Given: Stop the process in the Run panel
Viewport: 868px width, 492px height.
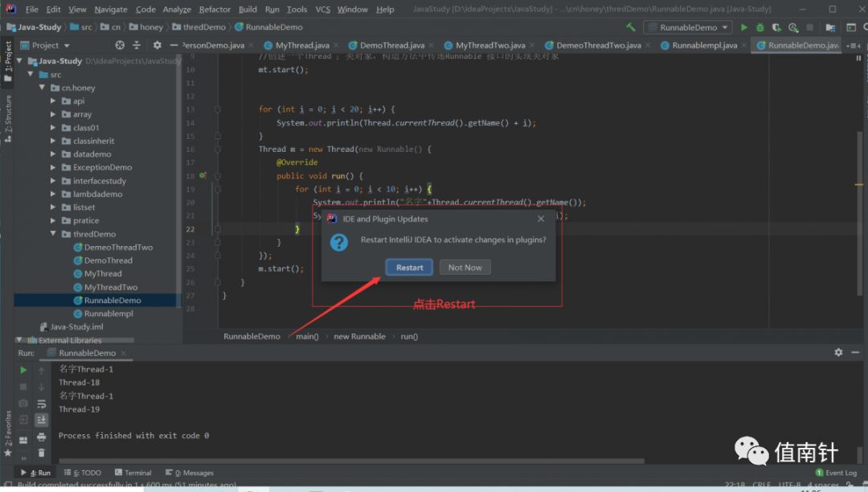Looking at the screenshot, I should coord(23,387).
